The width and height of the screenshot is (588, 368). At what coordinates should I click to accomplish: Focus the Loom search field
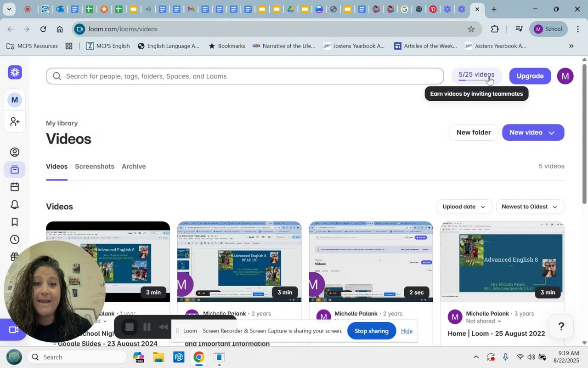(x=245, y=76)
